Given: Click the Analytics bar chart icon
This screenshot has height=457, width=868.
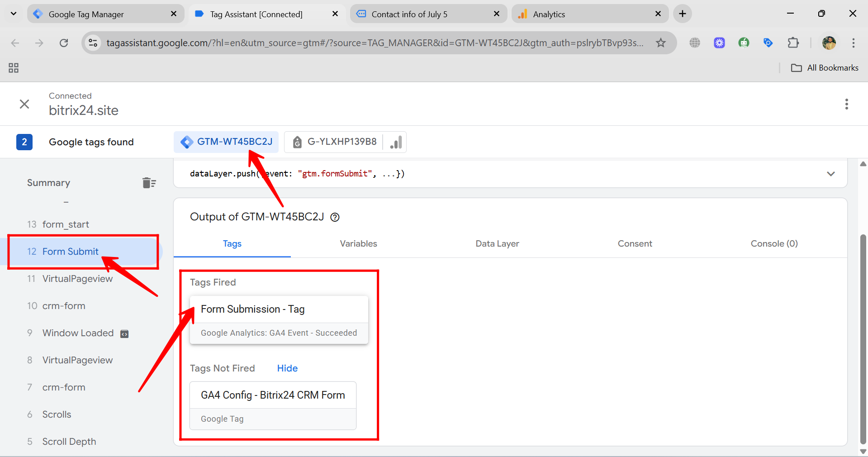Looking at the screenshot, I should [x=396, y=142].
